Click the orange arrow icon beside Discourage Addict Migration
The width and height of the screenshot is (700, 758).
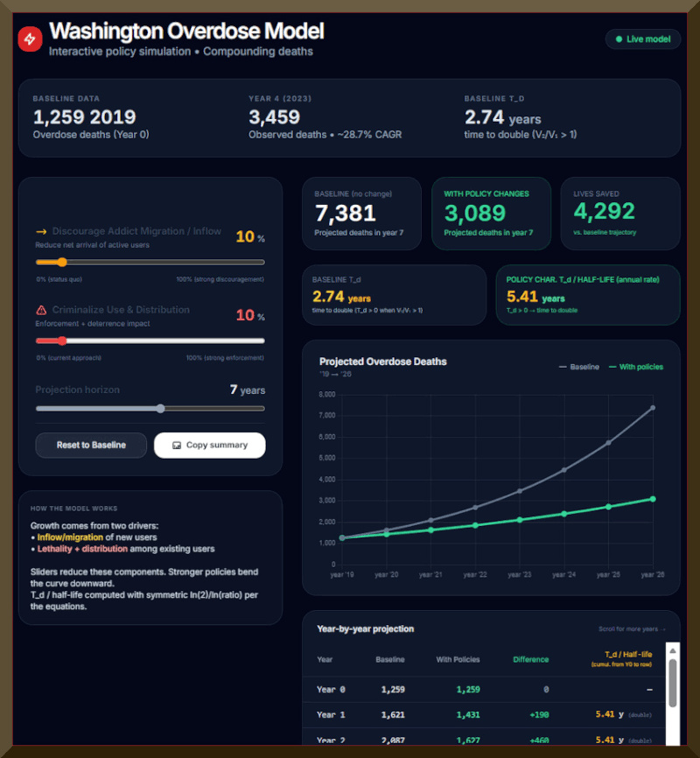point(41,232)
